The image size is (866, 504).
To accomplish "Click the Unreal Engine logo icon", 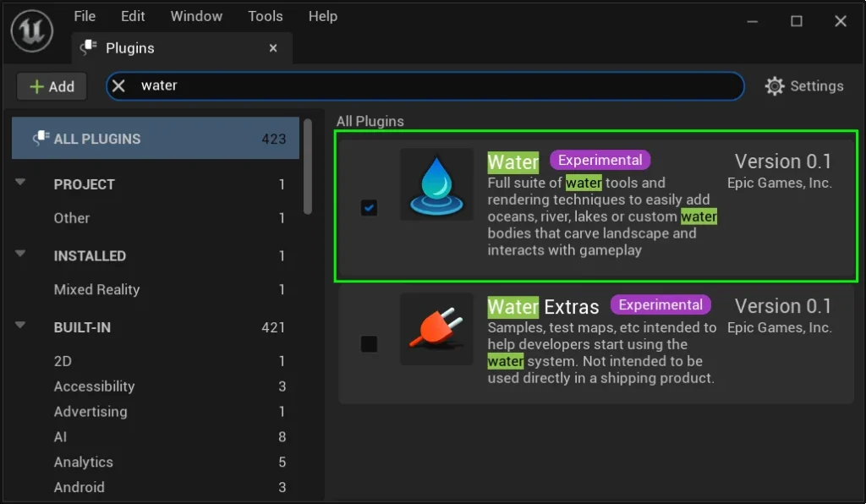I will click(32, 31).
